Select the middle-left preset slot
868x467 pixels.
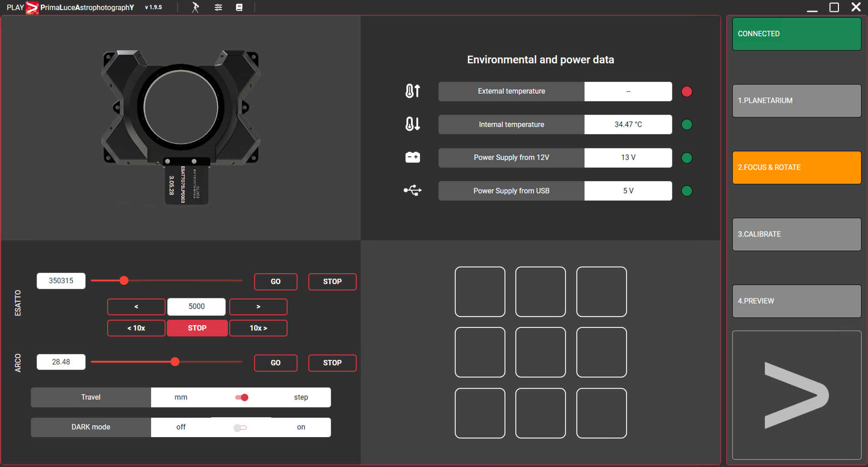(480, 352)
